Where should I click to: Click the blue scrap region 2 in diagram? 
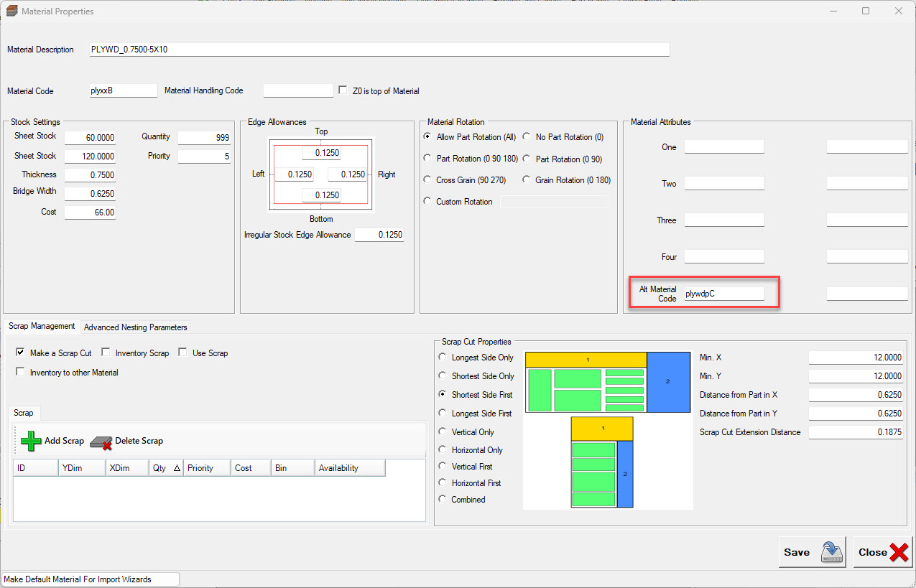point(667,381)
